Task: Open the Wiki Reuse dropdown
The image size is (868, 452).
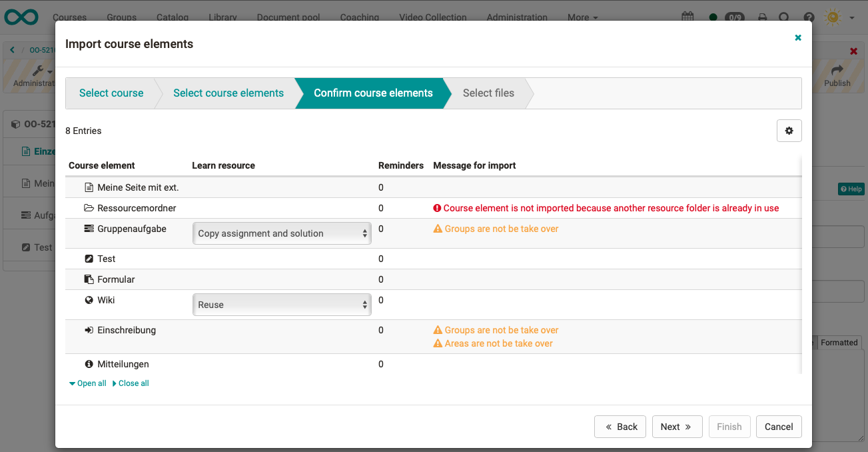Action: 281,305
